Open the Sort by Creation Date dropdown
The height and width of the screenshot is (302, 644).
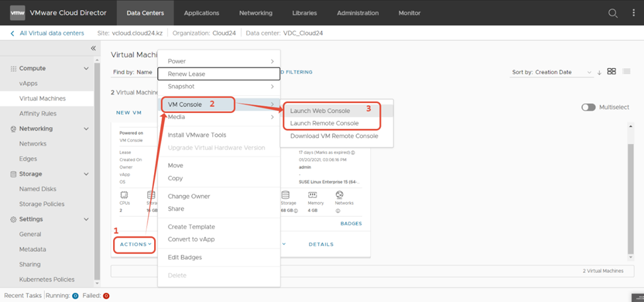point(551,72)
